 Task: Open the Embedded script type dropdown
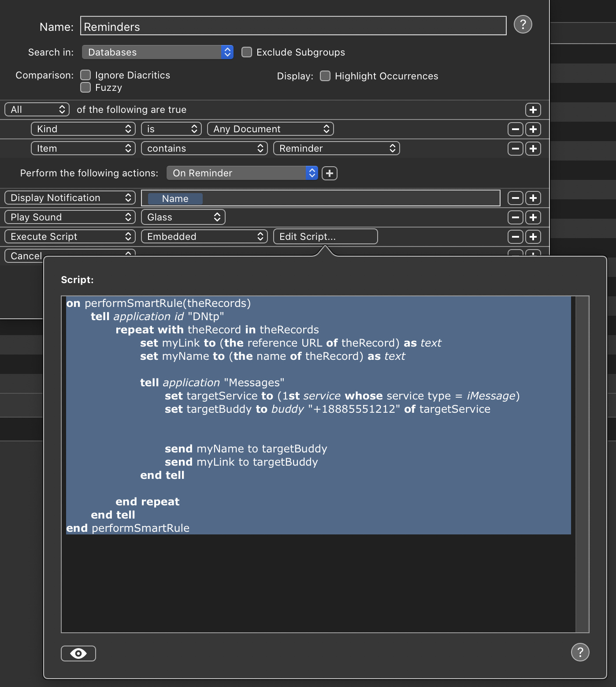[x=204, y=236]
